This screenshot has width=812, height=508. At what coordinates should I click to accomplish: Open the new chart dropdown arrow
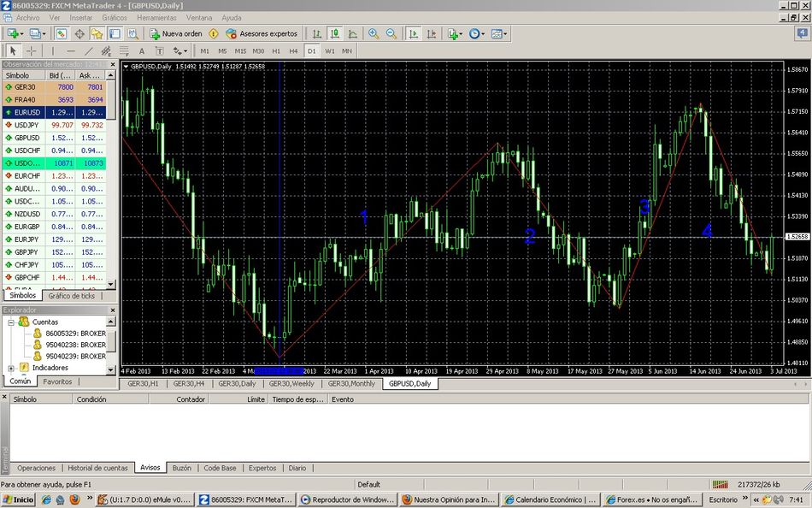(x=23, y=33)
